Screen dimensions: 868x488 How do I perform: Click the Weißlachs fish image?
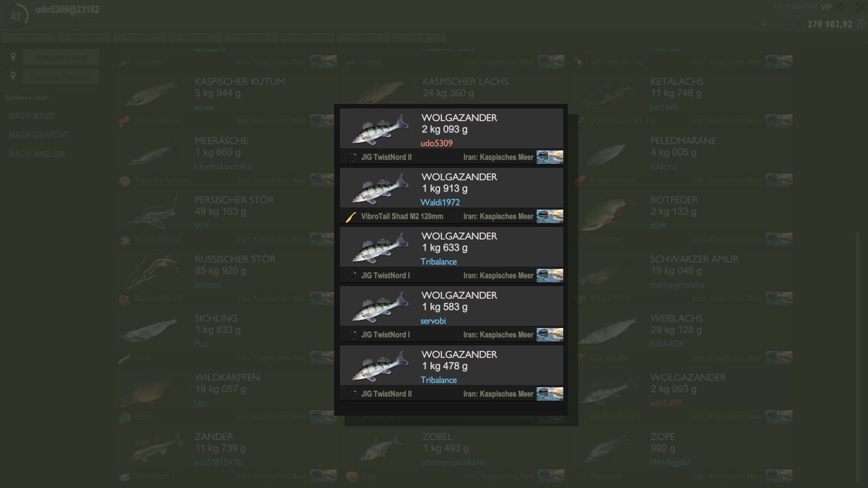608,330
